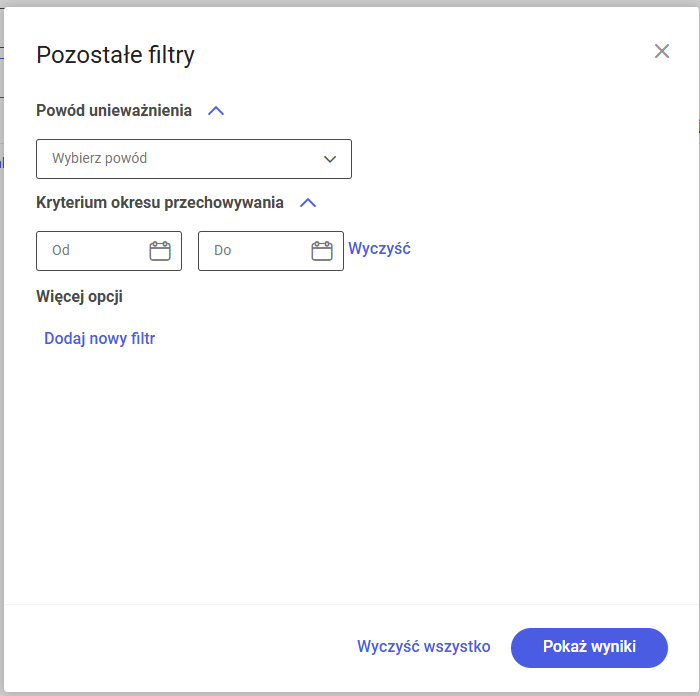Open calendar picker for Do date

(x=322, y=251)
